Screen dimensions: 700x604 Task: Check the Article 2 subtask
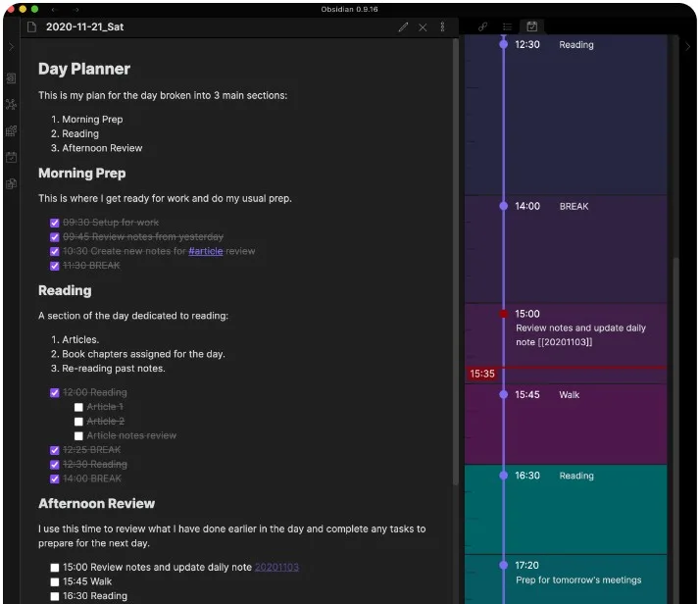click(78, 422)
